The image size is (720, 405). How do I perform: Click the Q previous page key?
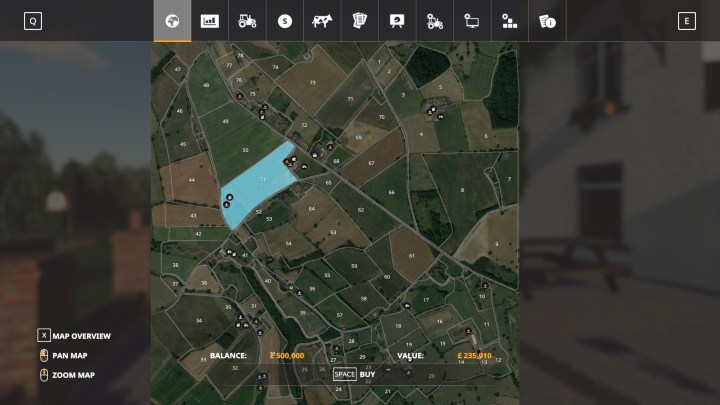(x=33, y=21)
